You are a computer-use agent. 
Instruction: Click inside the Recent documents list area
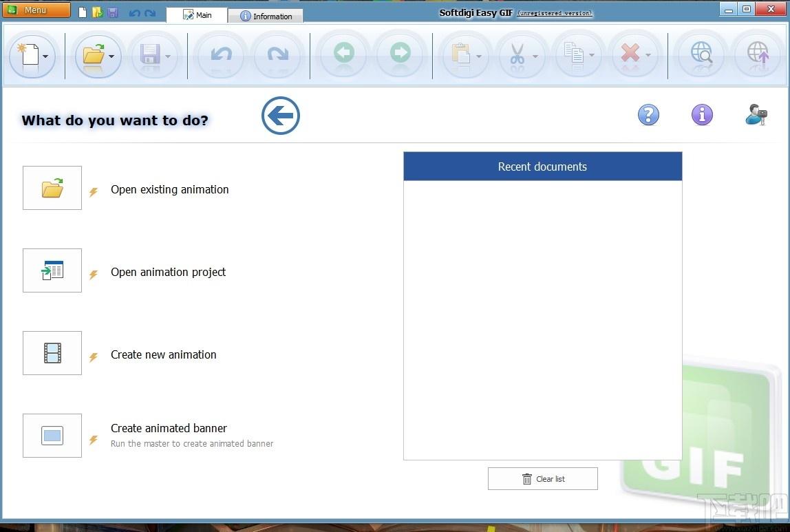[x=543, y=320]
